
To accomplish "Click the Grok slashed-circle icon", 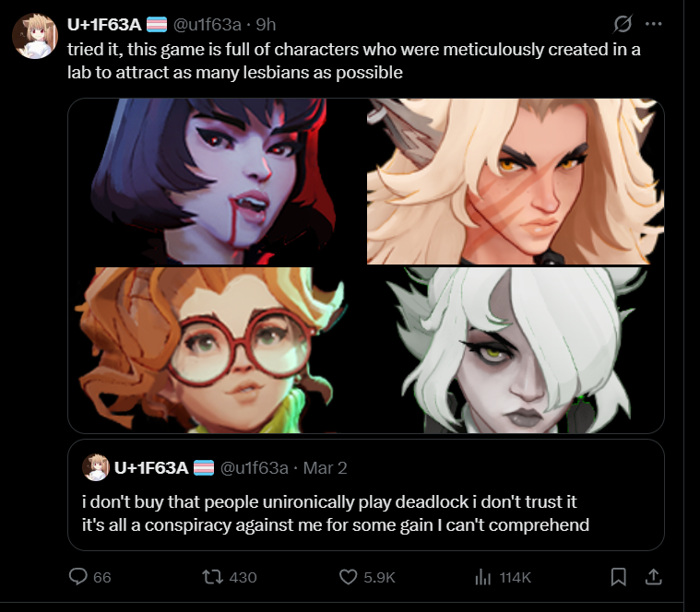I will (623, 24).
